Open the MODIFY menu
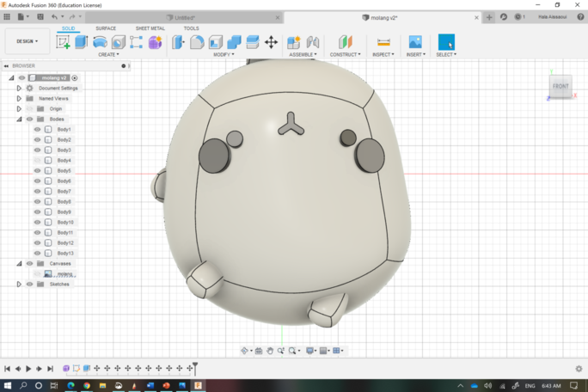The height and width of the screenshot is (392, 588). click(x=224, y=54)
